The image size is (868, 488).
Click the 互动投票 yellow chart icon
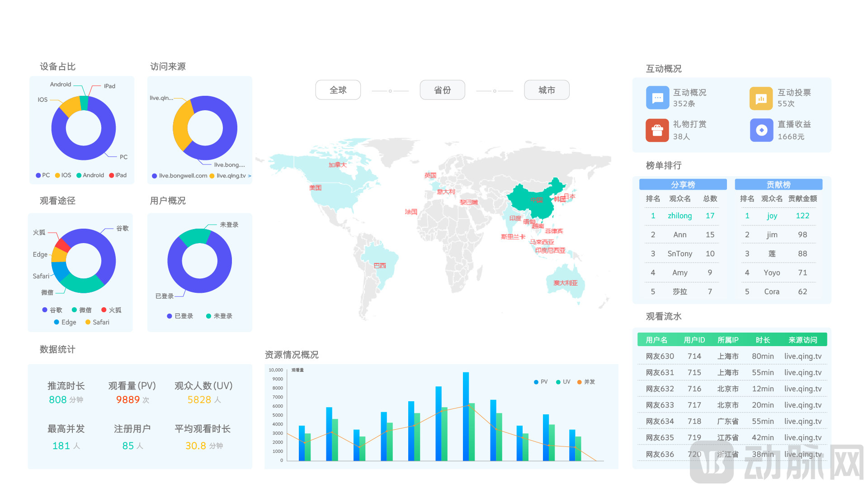coord(761,98)
